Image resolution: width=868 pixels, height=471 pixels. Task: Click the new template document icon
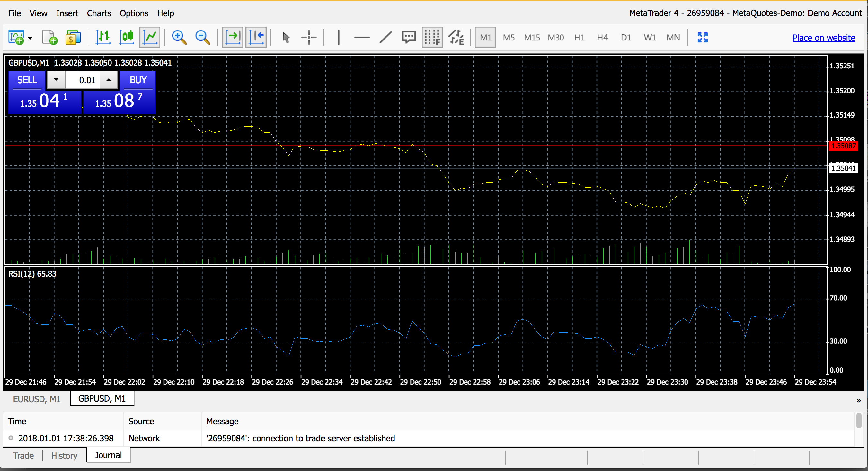49,37
